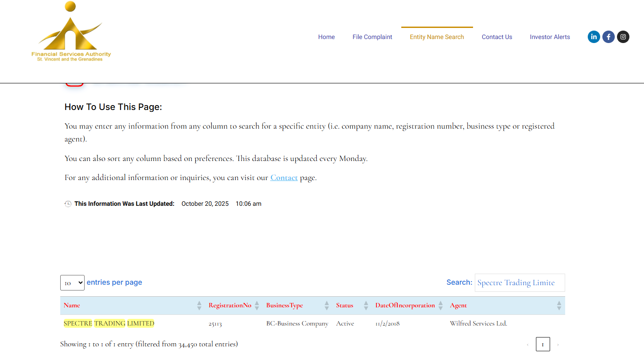Sort by Agent column arrows

pyautogui.click(x=559, y=306)
